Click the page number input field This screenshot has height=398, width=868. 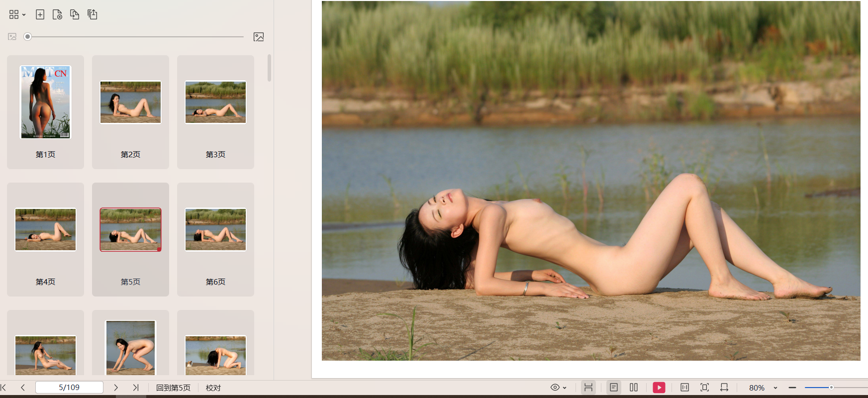(x=69, y=388)
